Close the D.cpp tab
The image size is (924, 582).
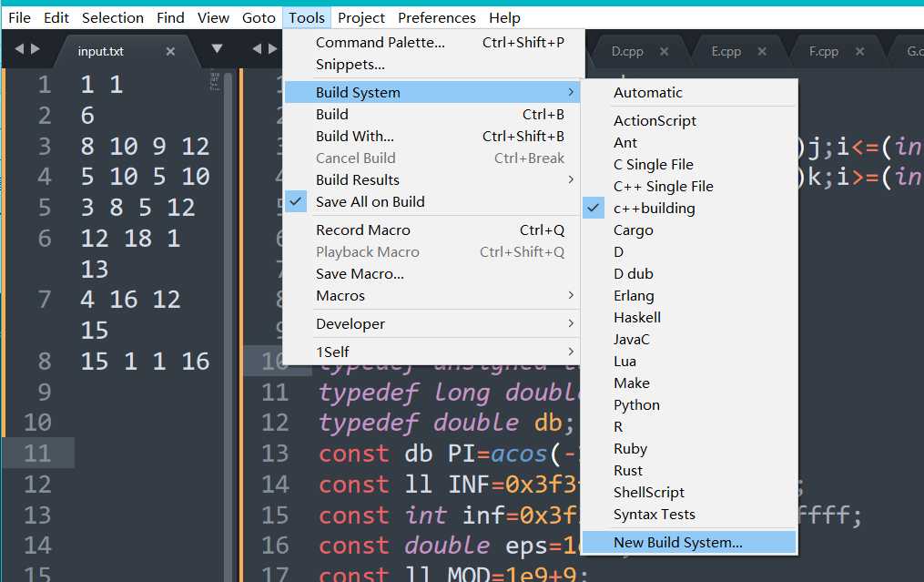[x=665, y=51]
